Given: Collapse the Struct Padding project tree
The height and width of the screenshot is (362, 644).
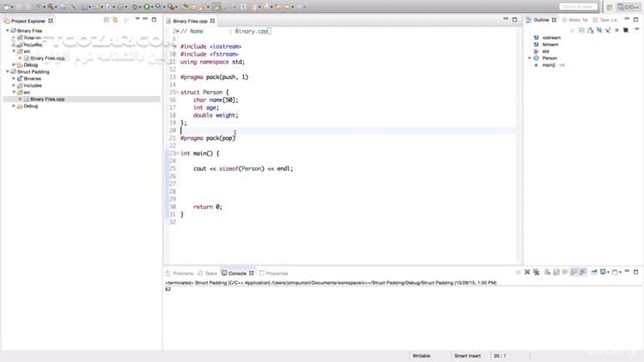Looking at the screenshot, I should pos(8,72).
